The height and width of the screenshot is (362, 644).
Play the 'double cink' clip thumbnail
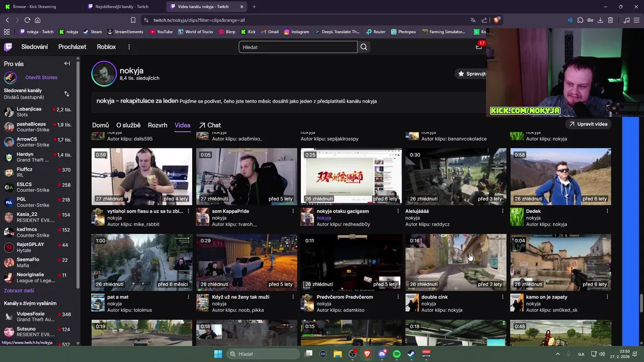(456, 262)
